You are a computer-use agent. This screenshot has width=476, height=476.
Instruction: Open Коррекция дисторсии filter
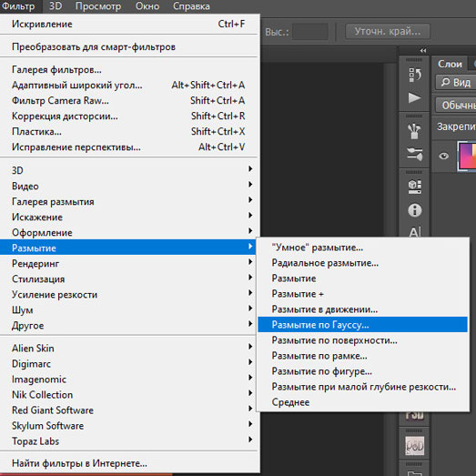tap(128, 116)
